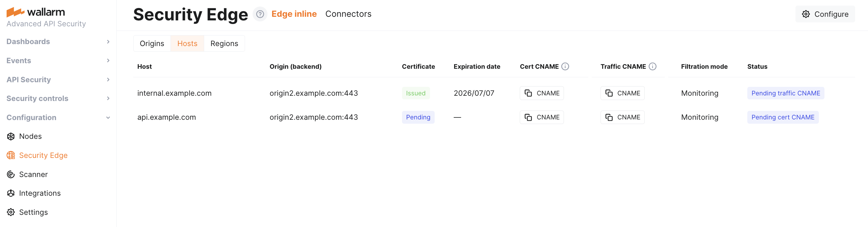Click the help question mark icon beside Security Edge
868x227 pixels.
click(260, 14)
